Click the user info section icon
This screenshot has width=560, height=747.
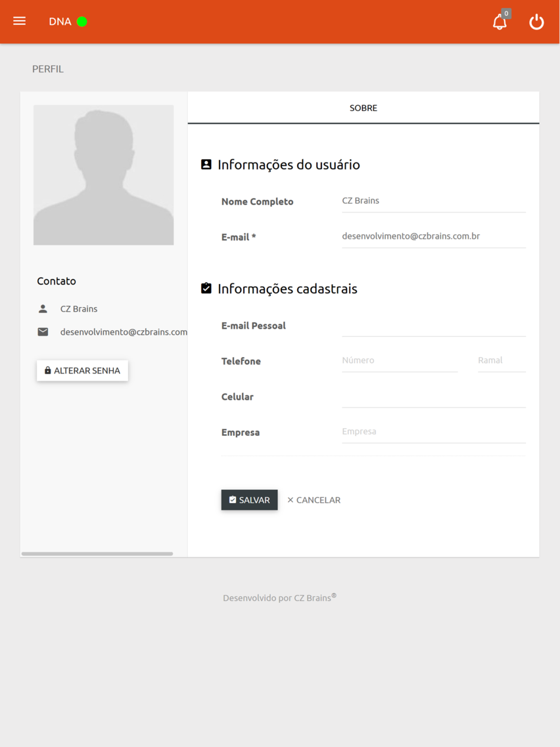[206, 164]
